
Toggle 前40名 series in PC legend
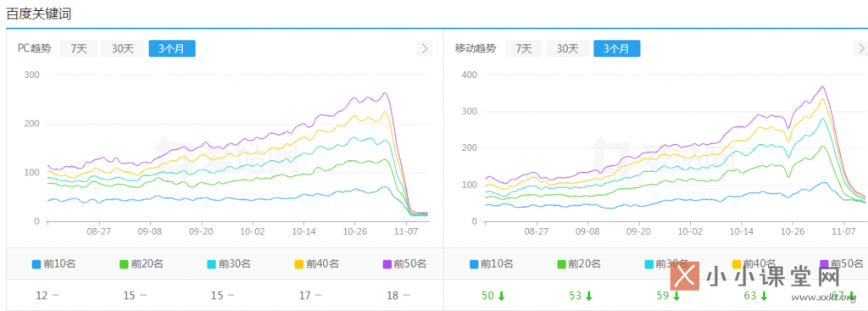(317, 264)
